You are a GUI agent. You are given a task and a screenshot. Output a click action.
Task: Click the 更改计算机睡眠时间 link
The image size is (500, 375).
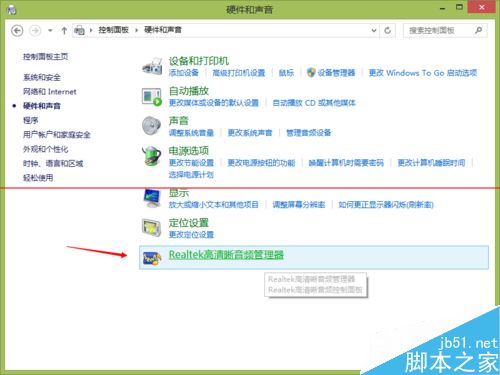[x=431, y=163]
